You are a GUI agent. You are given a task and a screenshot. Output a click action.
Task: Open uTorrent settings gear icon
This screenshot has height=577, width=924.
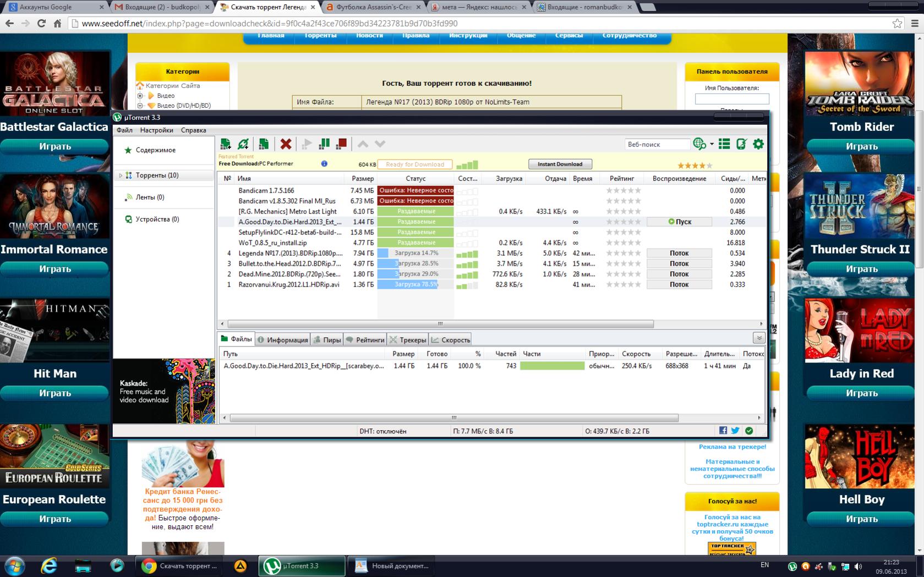click(x=758, y=144)
